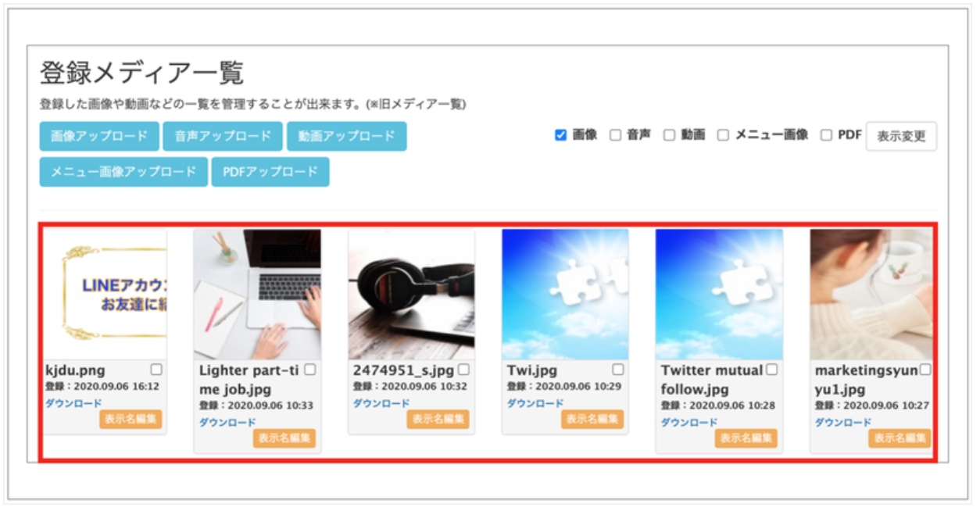Screen dimensions: 980x511
Task: Edit display name of 2474951_s.jpg
Action: click(438, 419)
